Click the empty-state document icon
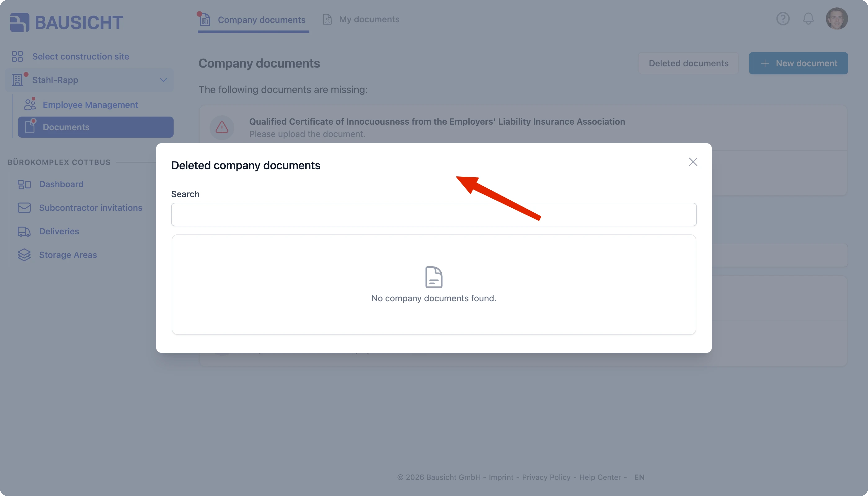Viewport: 868px width, 496px height. click(x=434, y=277)
